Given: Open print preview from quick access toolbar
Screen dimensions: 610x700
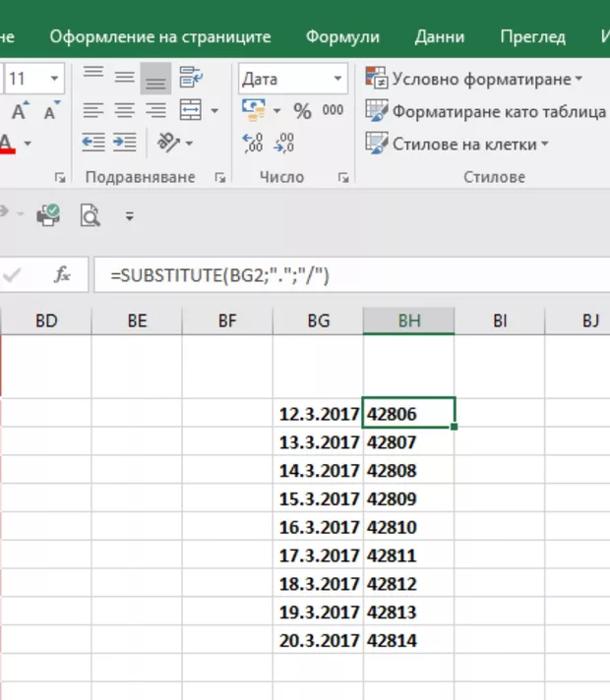Looking at the screenshot, I should click(91, 214).
